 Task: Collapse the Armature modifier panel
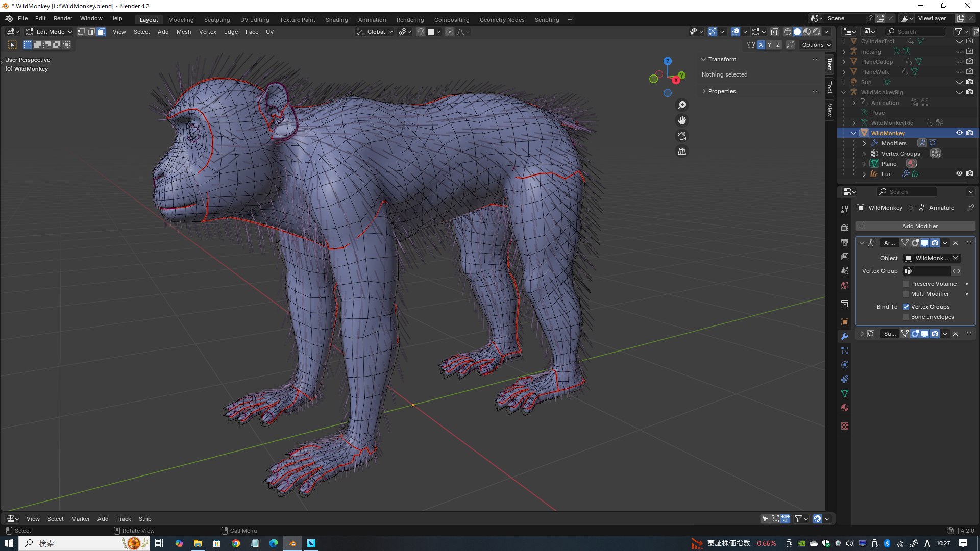click(862, 243)
